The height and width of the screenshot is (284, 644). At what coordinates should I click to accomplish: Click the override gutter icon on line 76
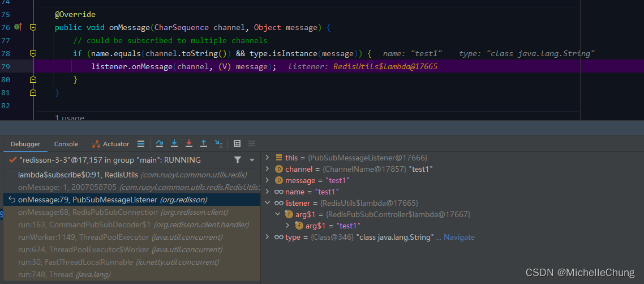(18, 27)
